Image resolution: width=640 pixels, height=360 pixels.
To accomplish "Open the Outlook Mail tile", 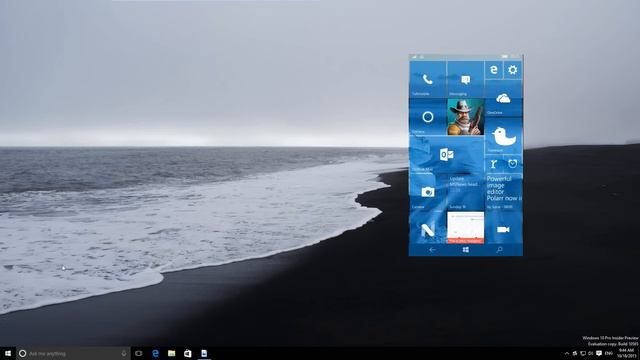I will point(447,155).
